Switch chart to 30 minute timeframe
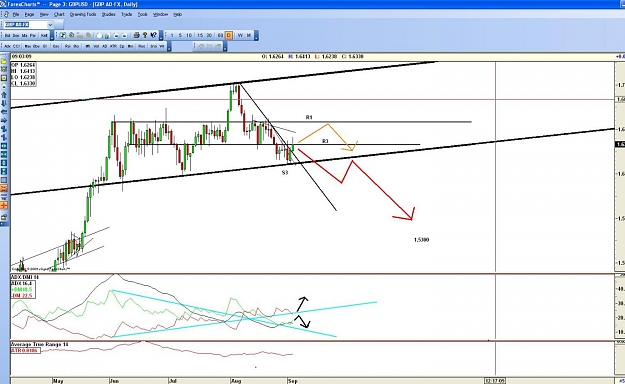The width and height of the screenshot is (625, 384). (x=209, y=35)
